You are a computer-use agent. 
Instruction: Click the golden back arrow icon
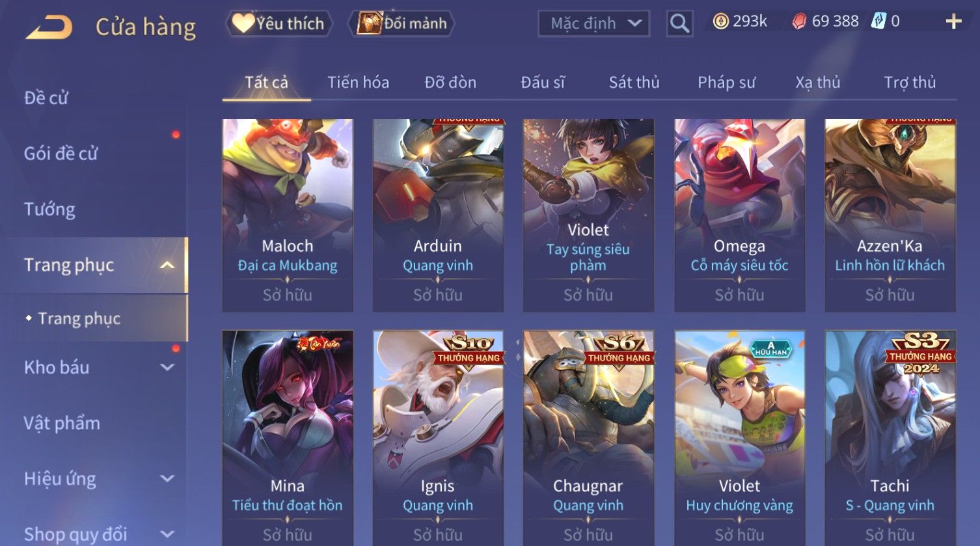tap(49, 27)
